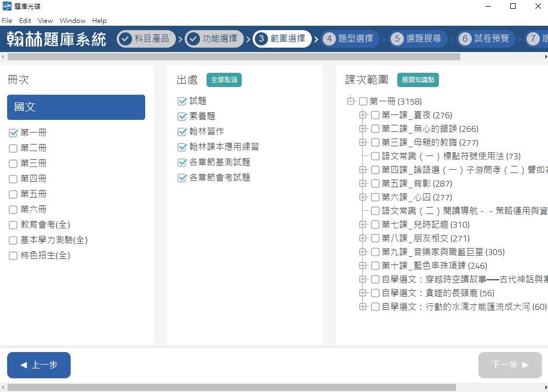Viewport: 548px width, 392px height.
Task: Click the 下一步 next button
Action: click(x=510, y=365)
